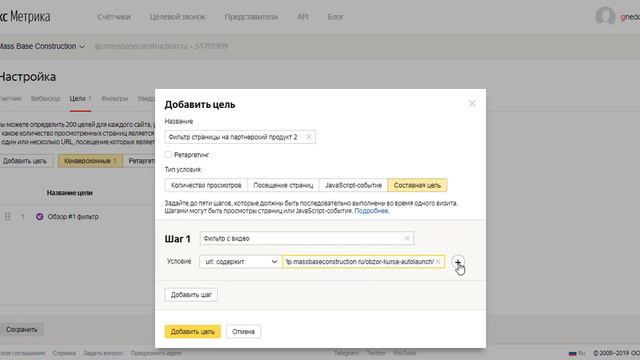This screenshot has height=360, width=640.
Task: Select the Посещение страниц condition type
Action: [283, 185]
